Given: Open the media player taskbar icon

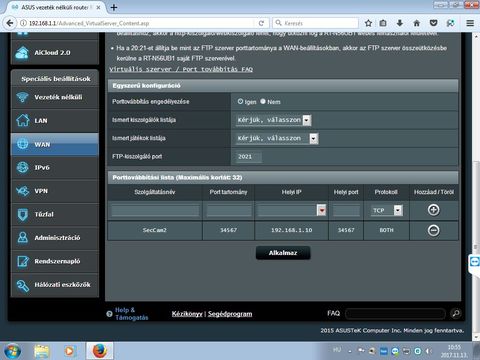Looking at the screenshot, I should (x=69, y=351).
